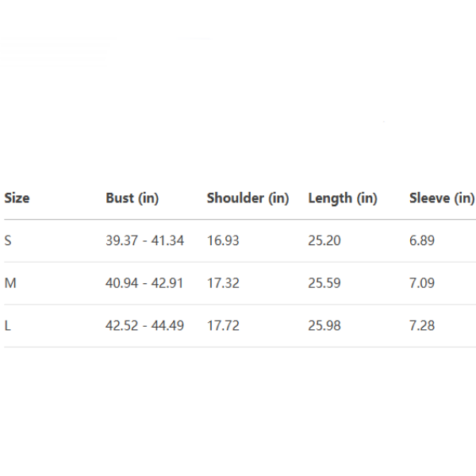Image resolution: width=476 pixels, height=476 pixels.
Task: Select length value 25.20
Action: point(324,240)
